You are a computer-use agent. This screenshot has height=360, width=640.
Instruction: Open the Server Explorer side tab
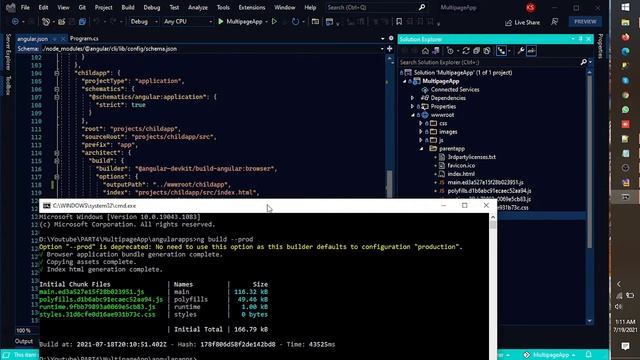pyautogui.click(x=8, y=52)
